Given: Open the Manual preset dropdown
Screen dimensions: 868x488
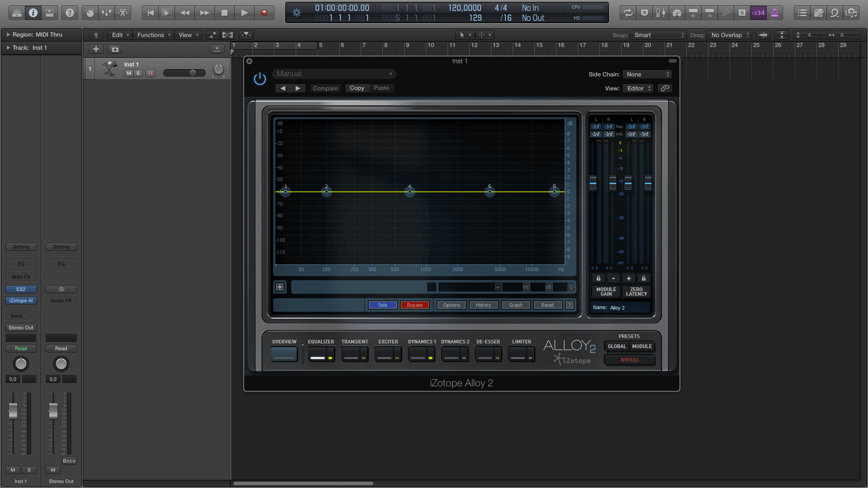Looking at the screenshot, I should [334, 74].
